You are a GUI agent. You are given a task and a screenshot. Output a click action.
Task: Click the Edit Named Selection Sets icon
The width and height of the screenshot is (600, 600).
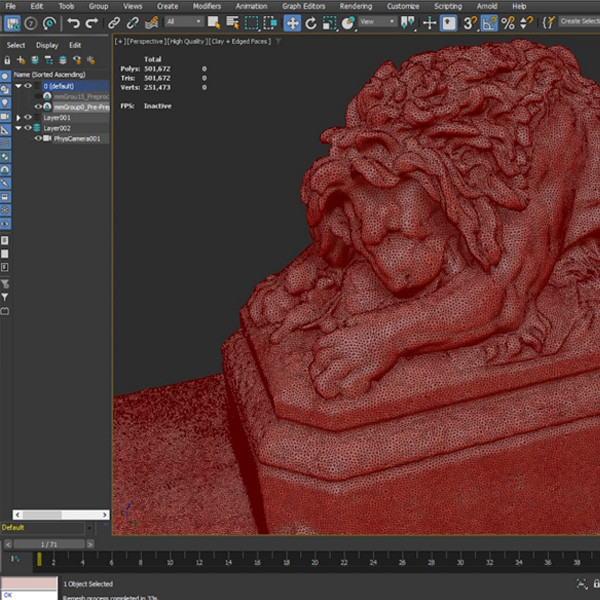[x=549, y=23]
